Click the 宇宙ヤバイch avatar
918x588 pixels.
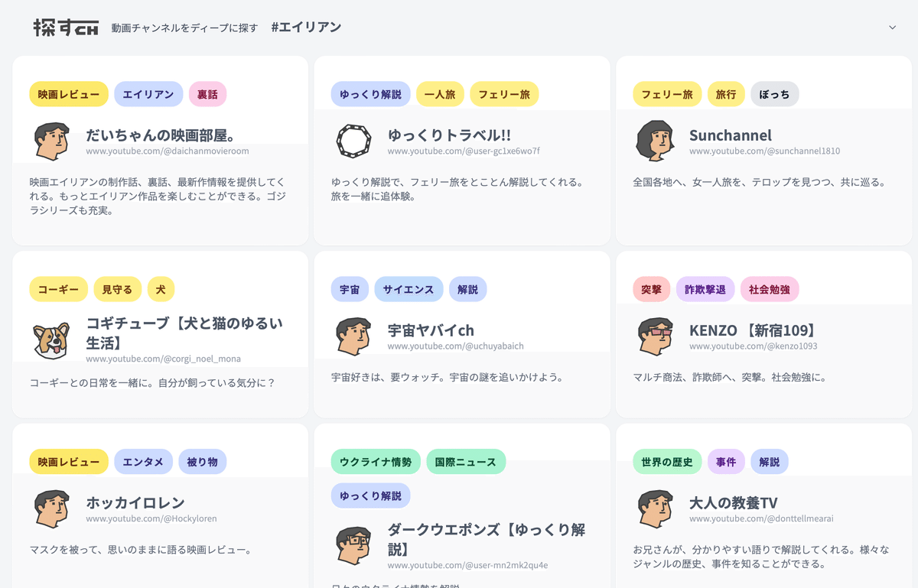[353, 336]
